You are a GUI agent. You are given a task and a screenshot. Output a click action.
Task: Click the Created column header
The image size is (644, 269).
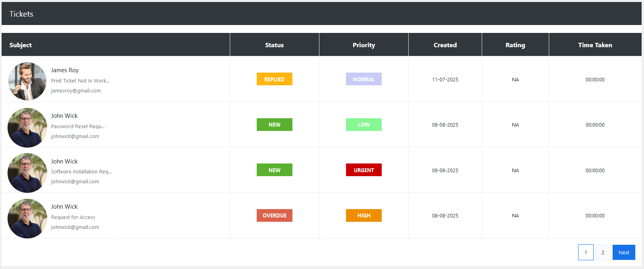[445, 45]
